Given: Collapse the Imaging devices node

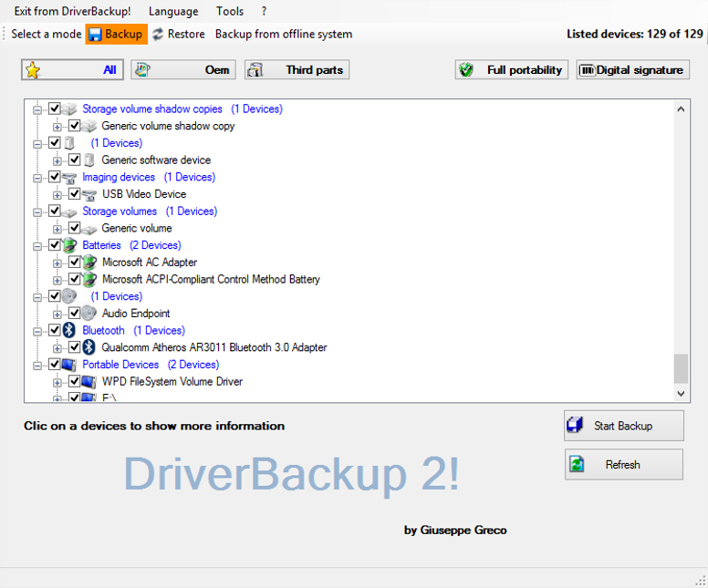Looking at the screenshot, I should 37,179.
